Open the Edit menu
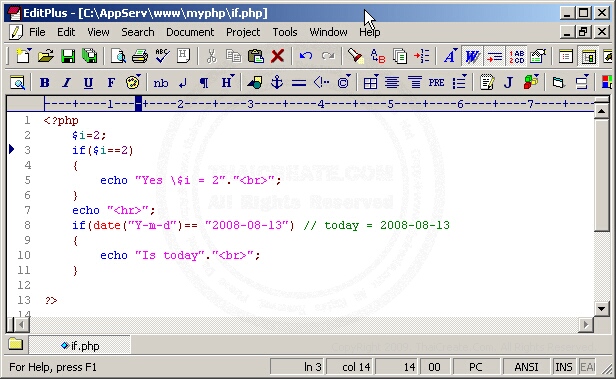Screen dimensions: 616x379 point(66,32)
